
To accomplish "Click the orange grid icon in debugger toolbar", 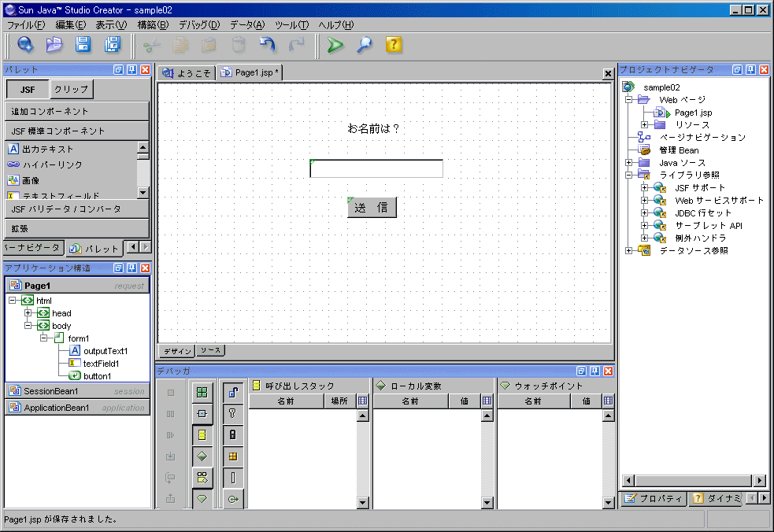I will pos(232,456).
